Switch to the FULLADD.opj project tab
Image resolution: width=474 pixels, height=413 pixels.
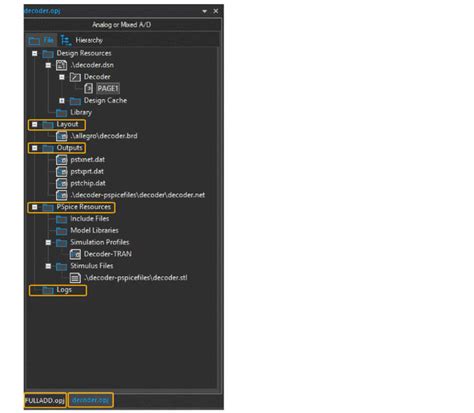pos(45,400)
